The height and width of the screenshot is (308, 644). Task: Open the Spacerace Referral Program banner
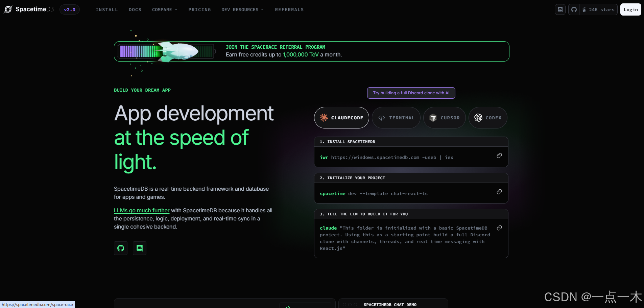[x=312, y=51]
